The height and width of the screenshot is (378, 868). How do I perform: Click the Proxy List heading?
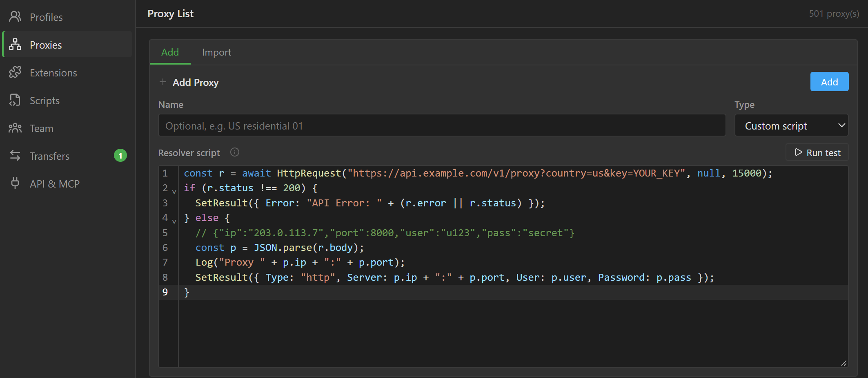170,13
